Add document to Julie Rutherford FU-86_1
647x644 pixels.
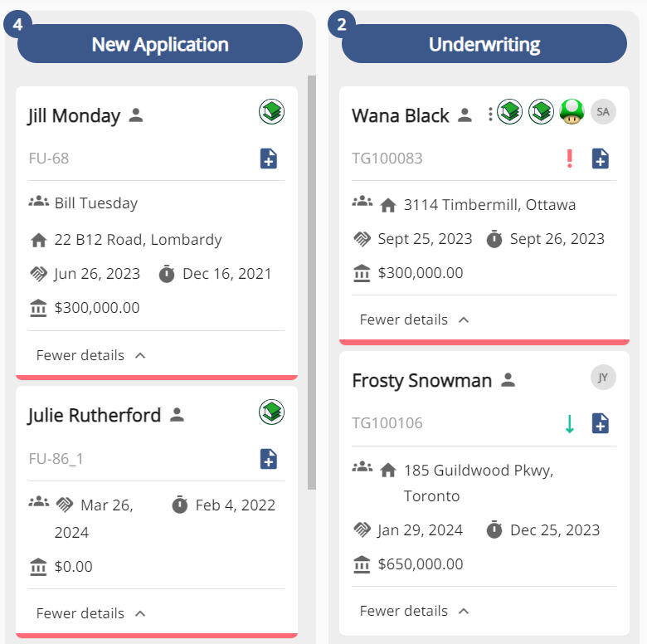(268, 459)
